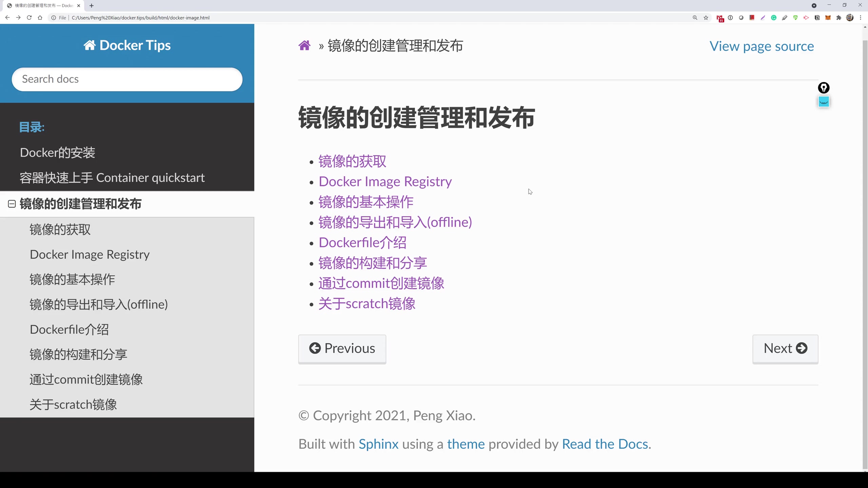The width and height of the screenshot is (868, 488).
Task: Open the Grammarly extension
Action: tap(774, 18)
